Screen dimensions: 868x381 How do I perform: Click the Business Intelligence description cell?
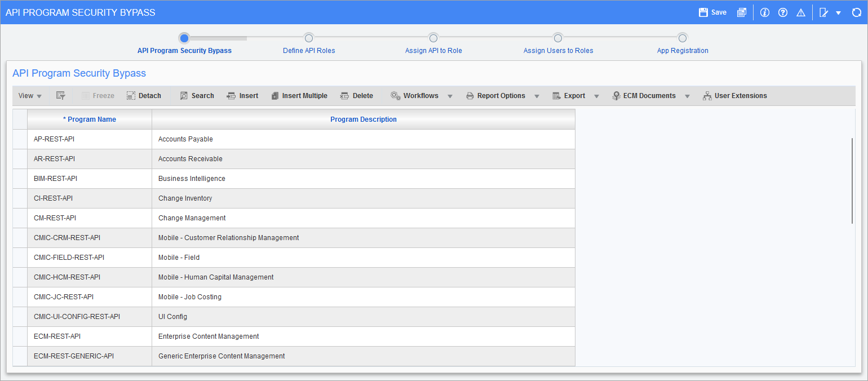click(364, 179)
